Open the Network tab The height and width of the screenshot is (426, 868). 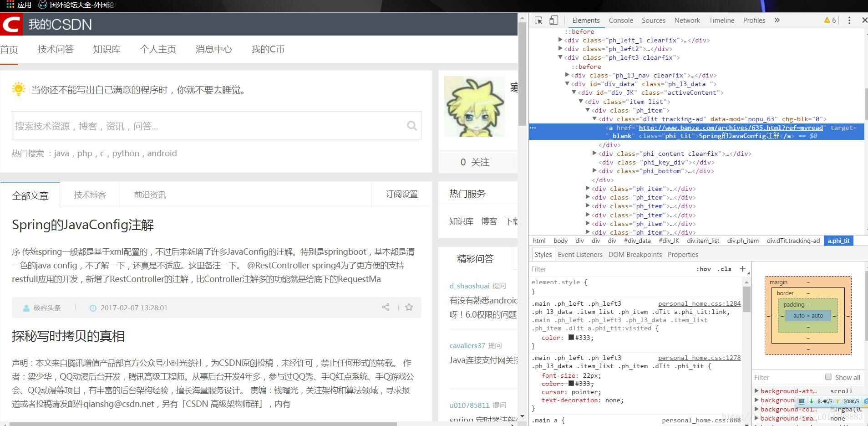click(x=687, y=21)
